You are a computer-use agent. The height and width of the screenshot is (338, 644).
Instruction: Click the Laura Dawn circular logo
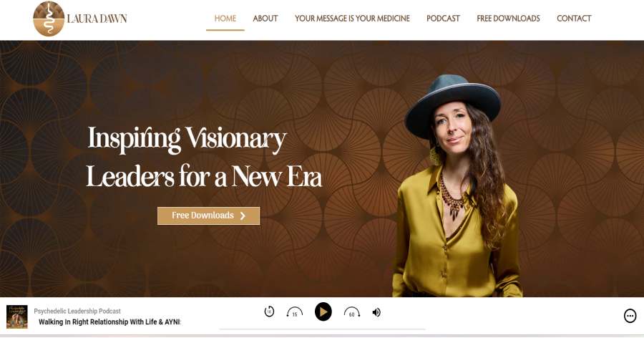pyautogui.click(x=49, y=19)
